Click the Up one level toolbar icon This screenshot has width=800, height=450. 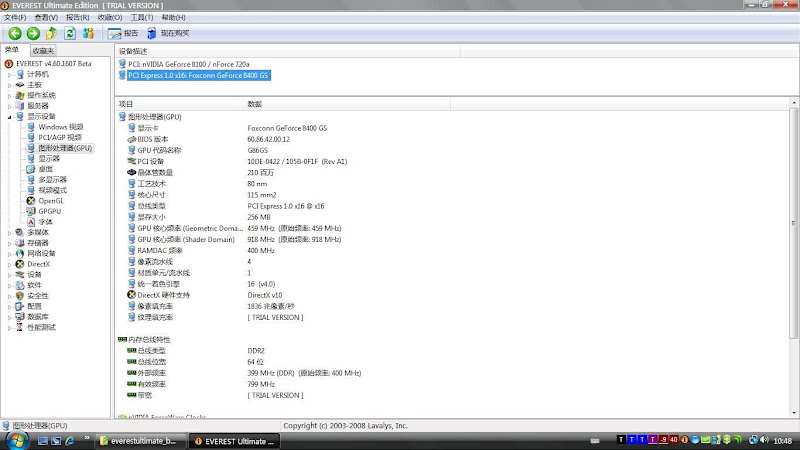pos(51,33)
